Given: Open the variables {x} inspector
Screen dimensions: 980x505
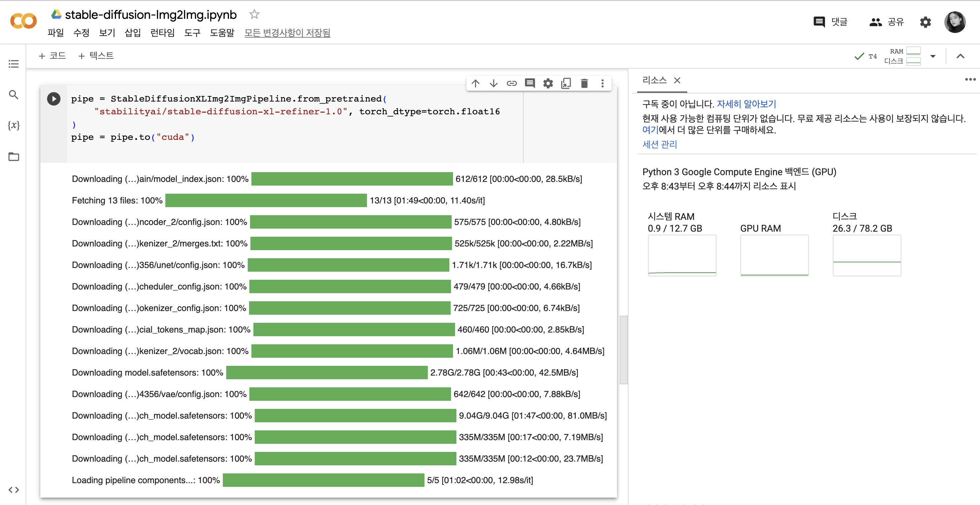Looking at the screenshot, I should coord(14,125).
